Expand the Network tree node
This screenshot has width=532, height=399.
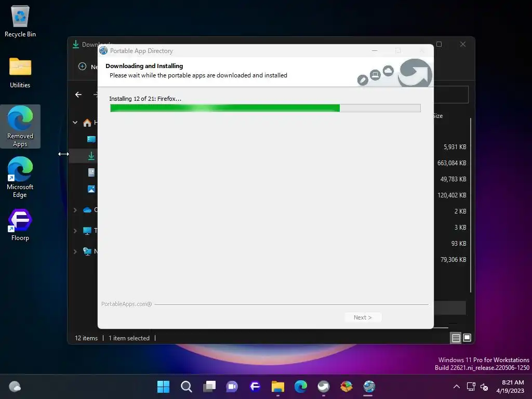75,251
